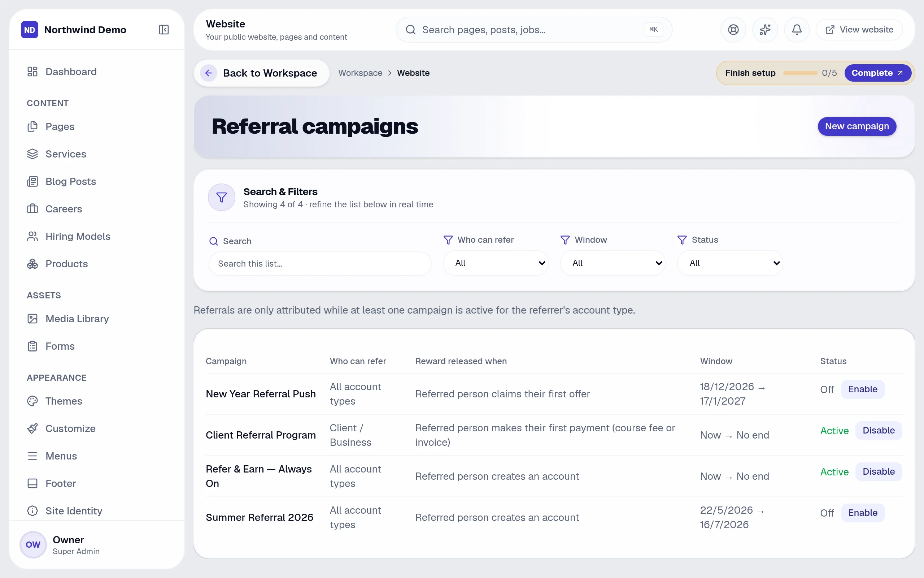Click the Dashboard grid icon
The width and height of the screenshot is (924, 578).
point(32,72)
